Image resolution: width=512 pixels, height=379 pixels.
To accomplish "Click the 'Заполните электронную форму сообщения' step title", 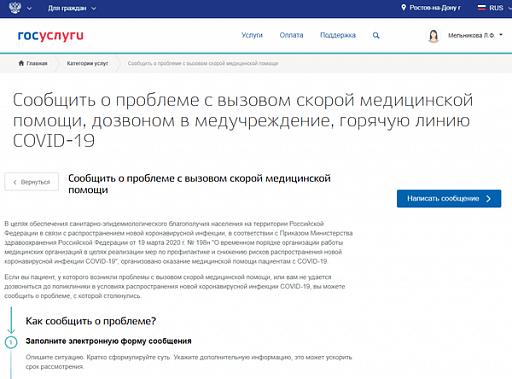I will [x=109, y=341].
